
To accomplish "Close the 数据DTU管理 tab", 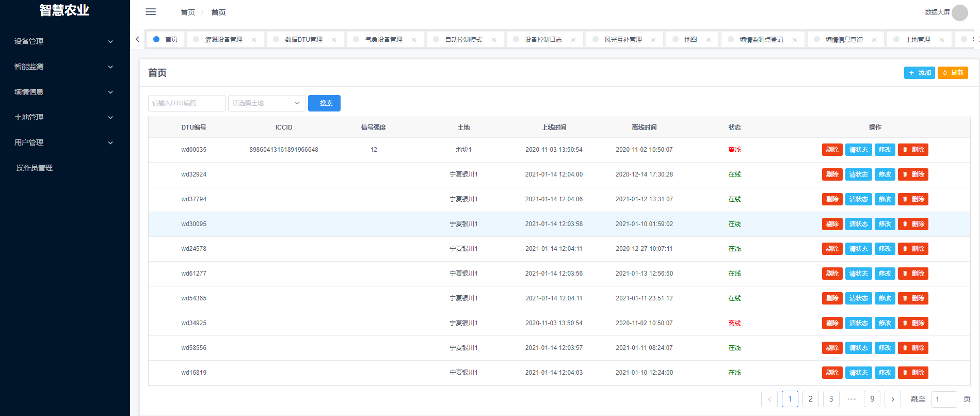I will pos(334,40).
